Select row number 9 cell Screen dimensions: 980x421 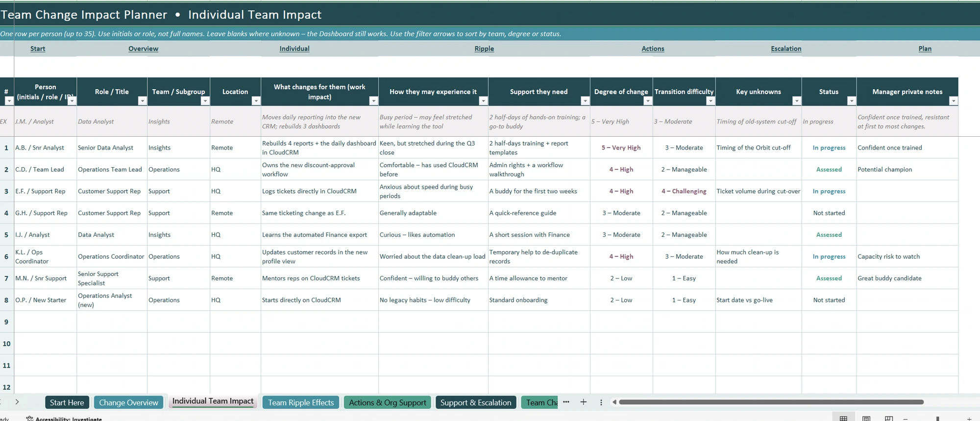click(6, 322)
